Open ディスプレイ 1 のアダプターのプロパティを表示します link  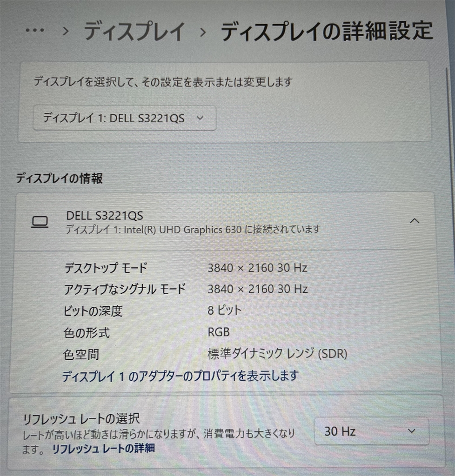point(180,377)
